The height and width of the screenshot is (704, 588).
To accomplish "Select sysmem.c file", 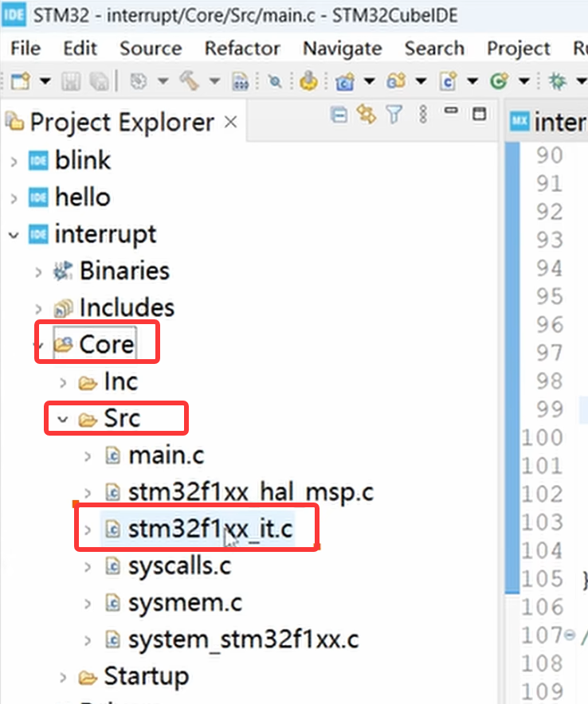I will [x=185, y=603].
